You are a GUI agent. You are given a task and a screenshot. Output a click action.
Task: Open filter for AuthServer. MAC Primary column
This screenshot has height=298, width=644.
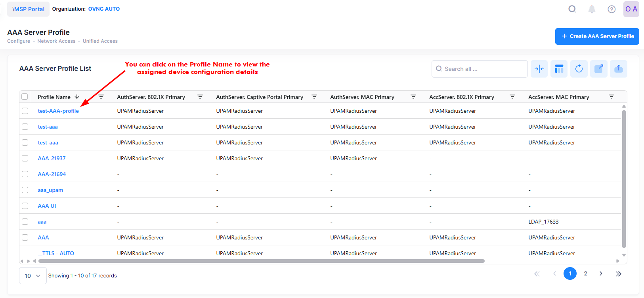(413, 97)
